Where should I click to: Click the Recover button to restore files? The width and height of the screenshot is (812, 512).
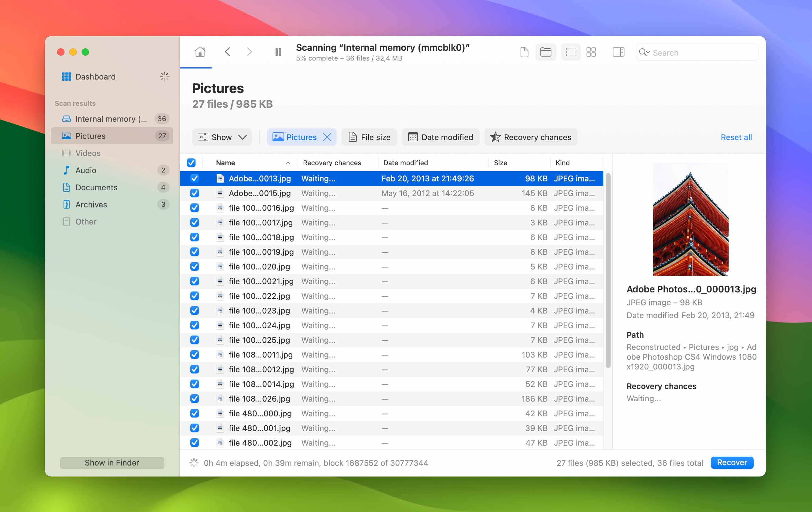click(x=732, y=462)
